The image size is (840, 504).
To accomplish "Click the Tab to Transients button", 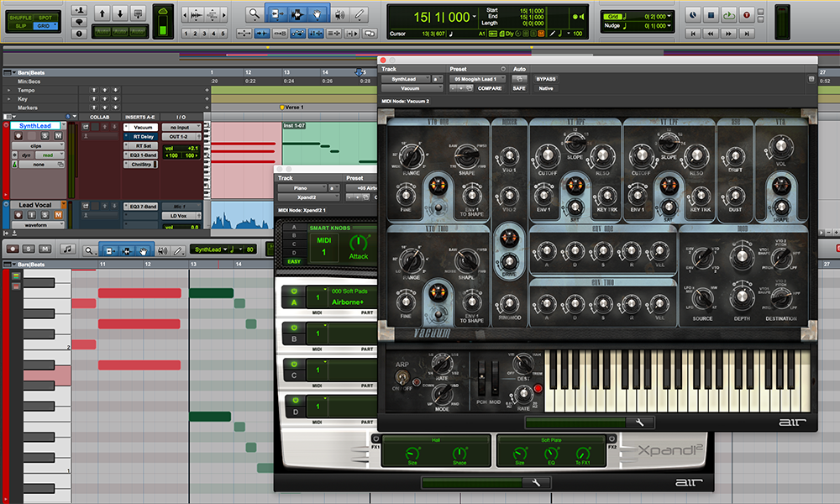I will (262, 34).
